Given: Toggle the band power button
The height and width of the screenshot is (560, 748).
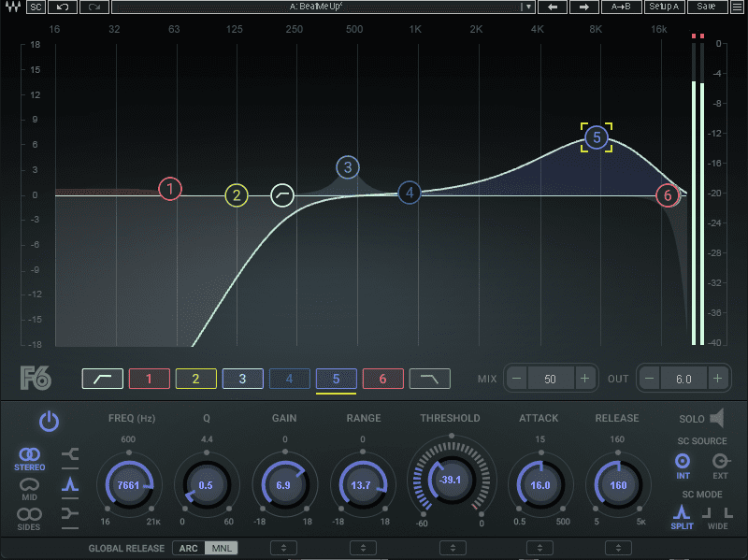Looking at the screenshot, I should point(49,422).
